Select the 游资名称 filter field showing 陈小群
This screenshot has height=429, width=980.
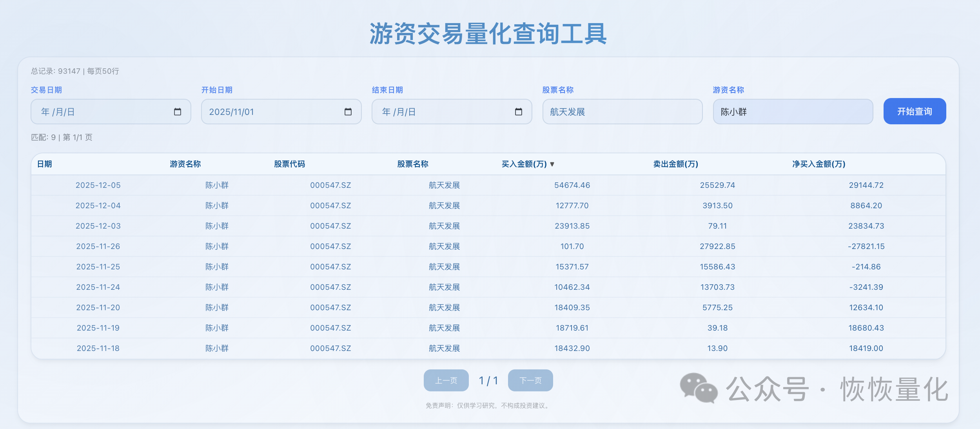pos(793,111)
